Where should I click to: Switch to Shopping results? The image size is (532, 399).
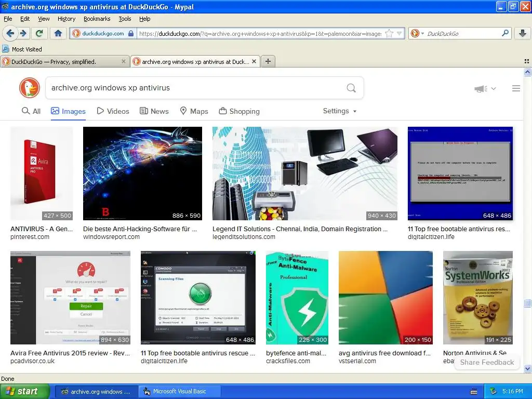tap(239, 111)
